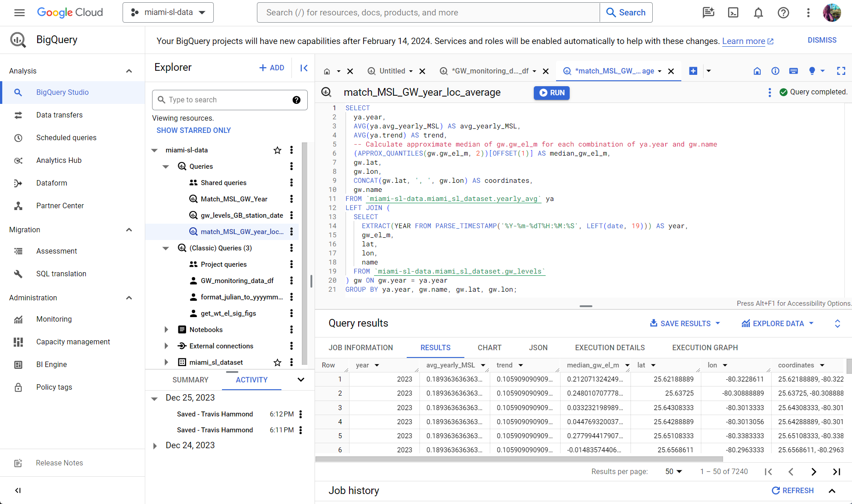
Task: Expand External connections node
Action: [166, 346]
